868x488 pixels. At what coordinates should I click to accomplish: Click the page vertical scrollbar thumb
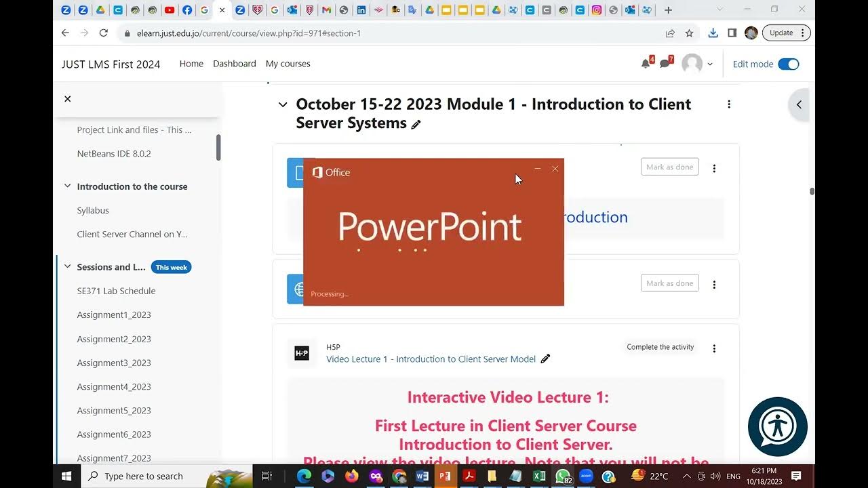point(812,192)
